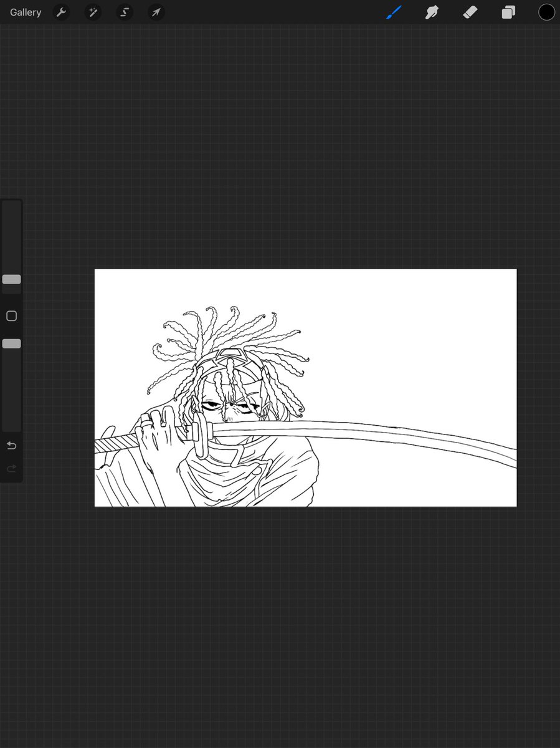Tap the square Modify button in sidebar
This screenshot has height=748, width=560.
[x=11, y=316]
